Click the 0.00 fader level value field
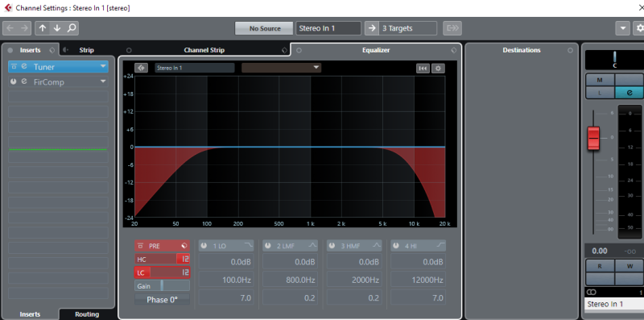Viewport: 644px width, 320px height. coord(600,251)
